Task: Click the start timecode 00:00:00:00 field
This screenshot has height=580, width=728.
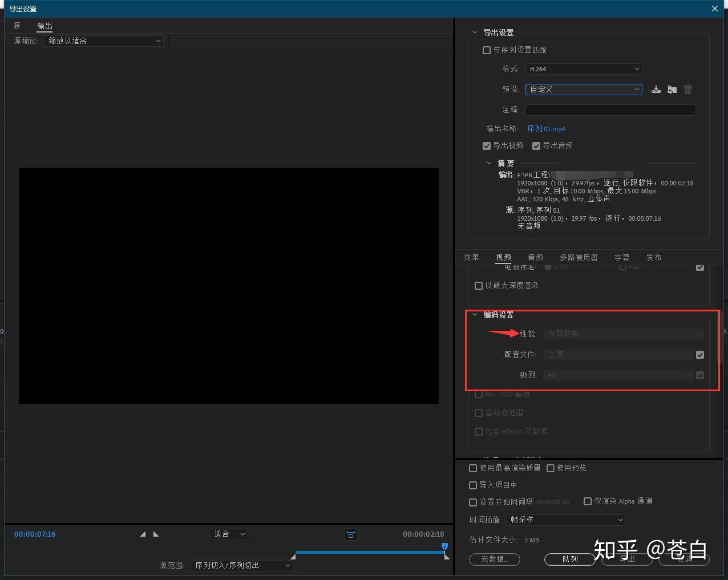Action: pos(552,502)
